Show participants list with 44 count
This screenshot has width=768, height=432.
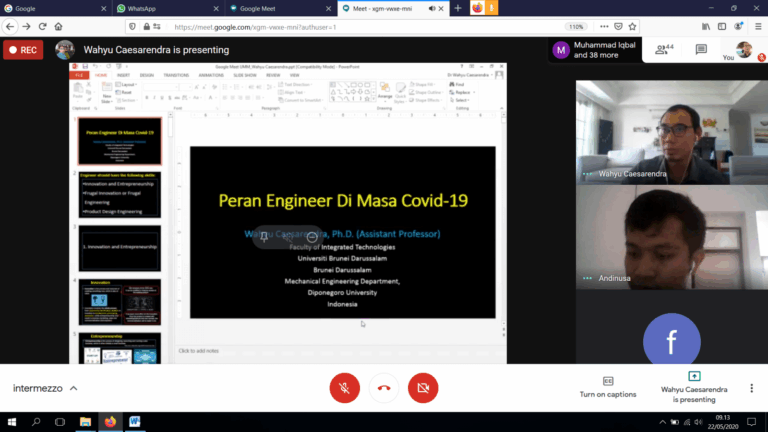(665, 49)
